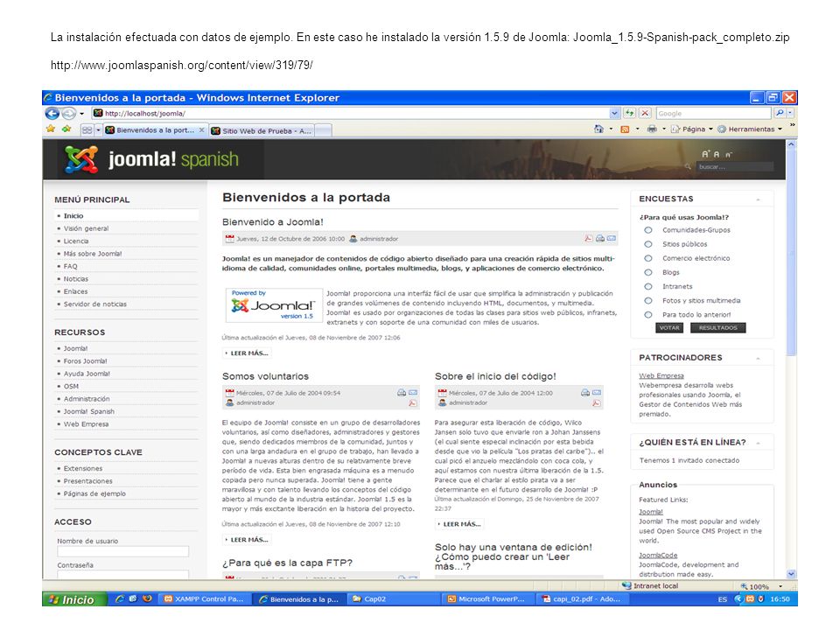Open Quick Tabs grid icon
Image resolution: width=840 pixels, height=630 pixels.
pos(87,130)
